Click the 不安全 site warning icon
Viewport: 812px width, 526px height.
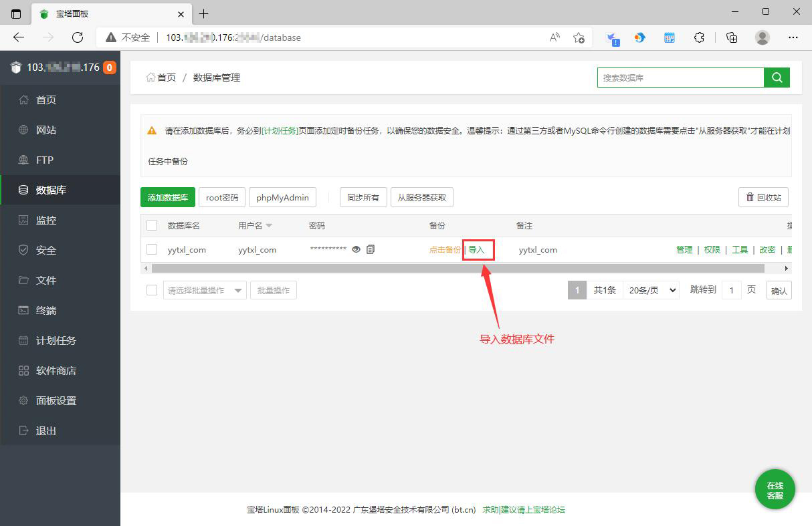110,37
